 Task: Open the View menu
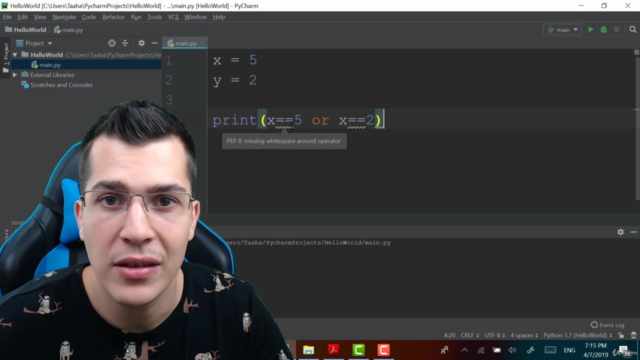pos(40,17)
